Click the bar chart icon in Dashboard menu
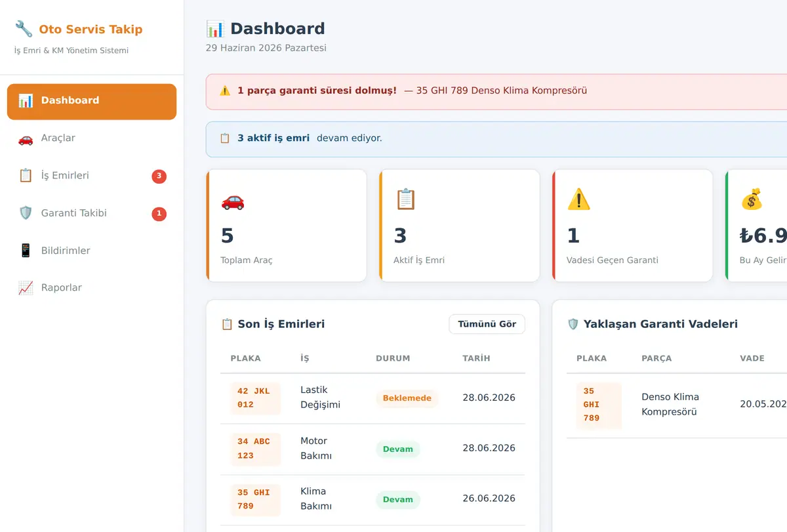Image resolution: width=787 pixels, height=532 pixels. click(x=26, y=100)
